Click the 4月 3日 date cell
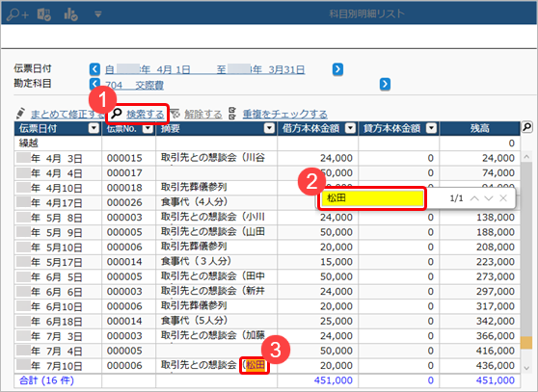The width and height of the screenshot is (538, 392). [58, 158]
